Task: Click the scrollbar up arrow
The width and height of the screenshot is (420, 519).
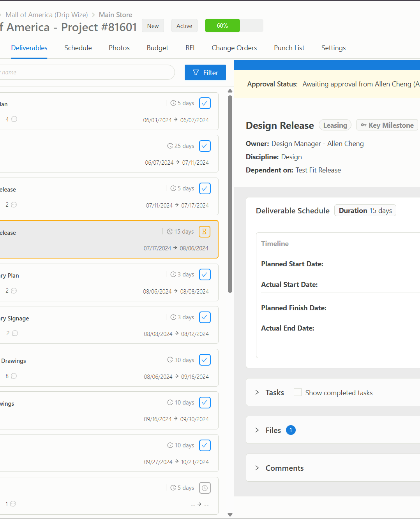Action: (x=230, y=91)
